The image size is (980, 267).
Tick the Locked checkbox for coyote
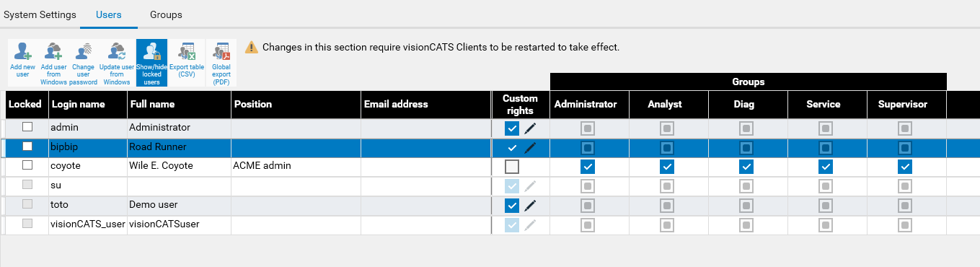(27, 165)
